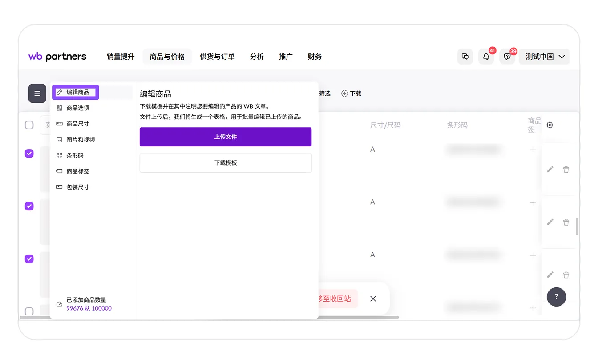This screenshot has width=598, height=364.
Task: Click pencil edit icon in third row
Action: tap(550, 275)
